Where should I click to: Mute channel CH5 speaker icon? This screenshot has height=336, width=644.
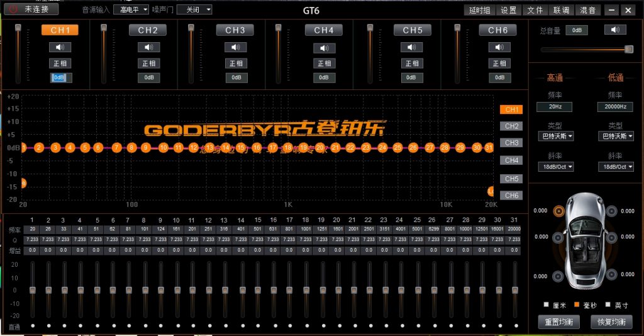tap(411, 47)
